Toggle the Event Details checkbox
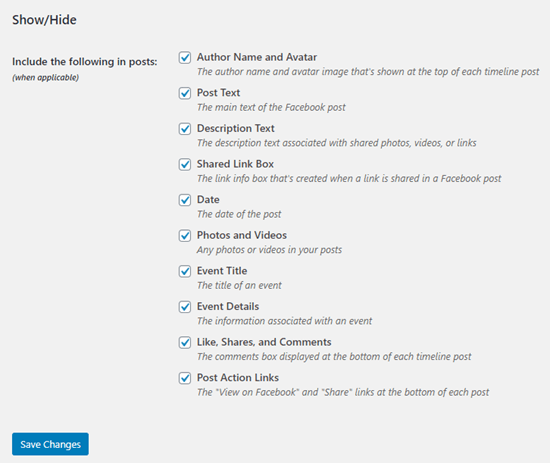This screenshot has height=463, width=550. pyautogui.click(x=185, y=307)
